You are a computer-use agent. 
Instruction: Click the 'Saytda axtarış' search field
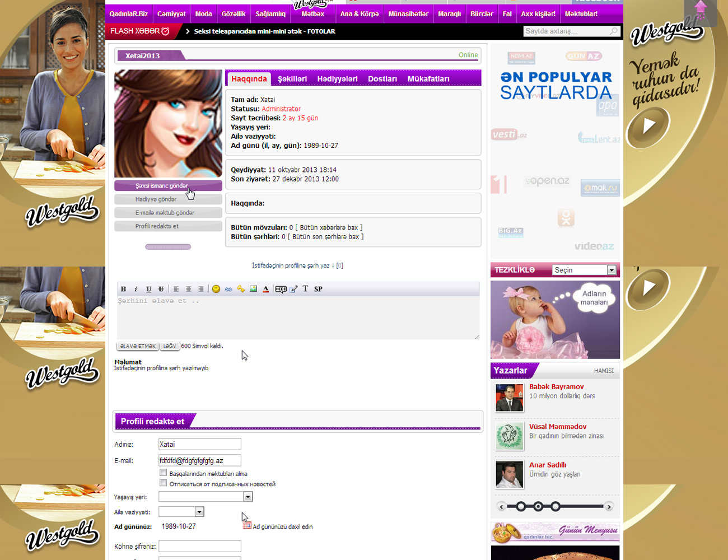pos(566,31)
